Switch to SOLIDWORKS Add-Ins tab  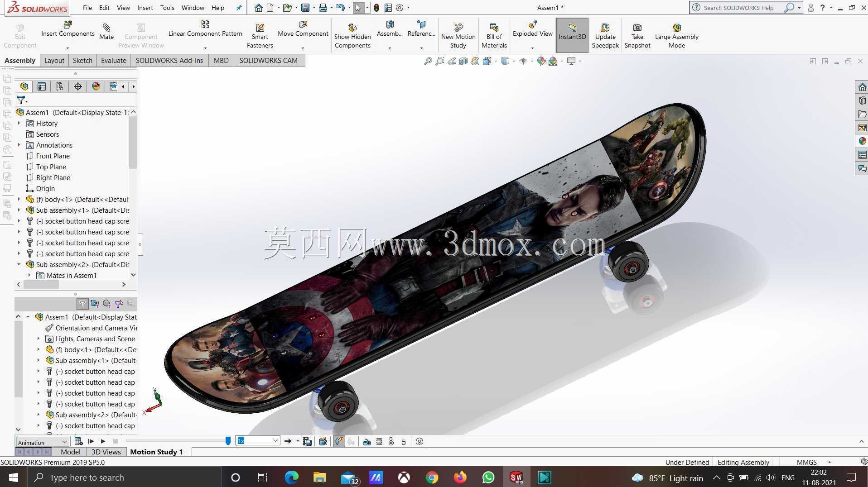(x=169, y=61)
